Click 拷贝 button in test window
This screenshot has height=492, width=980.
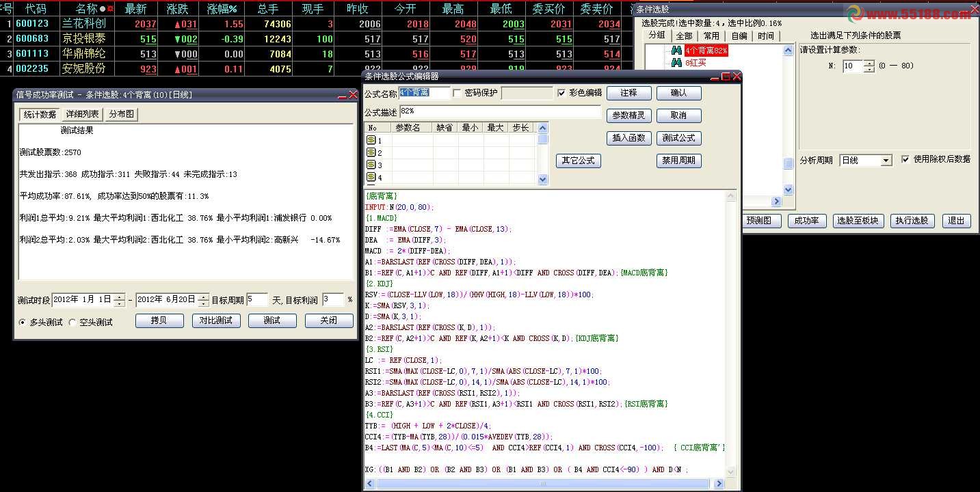click(x=159, y=320)
